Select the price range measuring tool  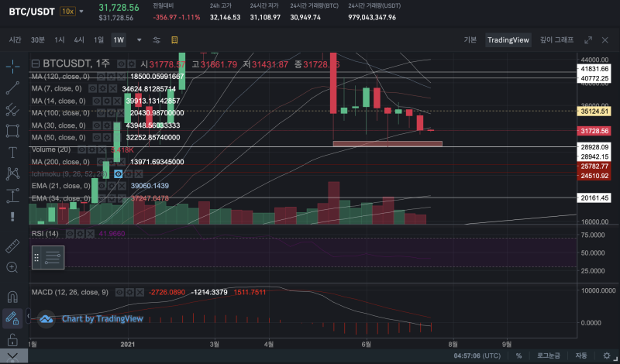(x=12, y=195)
